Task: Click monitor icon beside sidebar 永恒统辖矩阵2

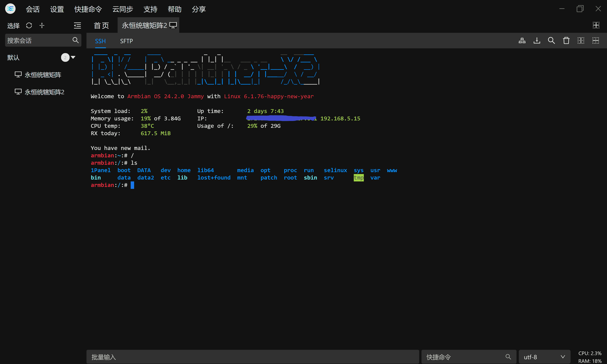Action: (x=18, y=92)
